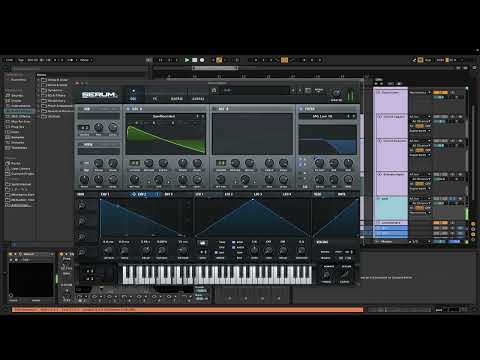This screenshot has height=360, width=480.
Task: Click the previous preset arrow in Serum header
Action: (x=293, y=90)
